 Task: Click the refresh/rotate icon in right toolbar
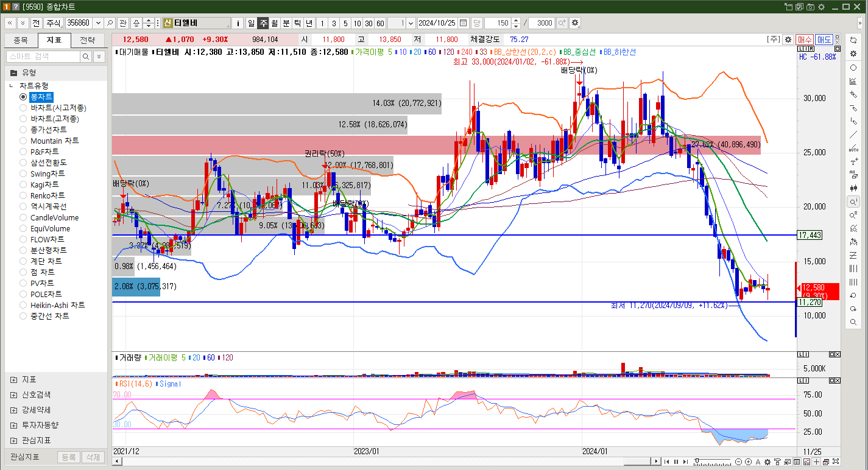click(853, 39)
